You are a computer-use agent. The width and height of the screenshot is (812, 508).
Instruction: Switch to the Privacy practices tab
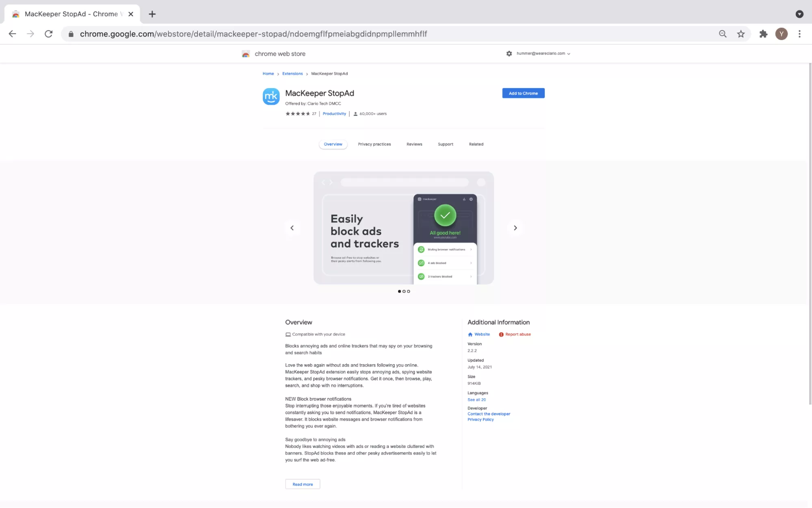[374, 144]
